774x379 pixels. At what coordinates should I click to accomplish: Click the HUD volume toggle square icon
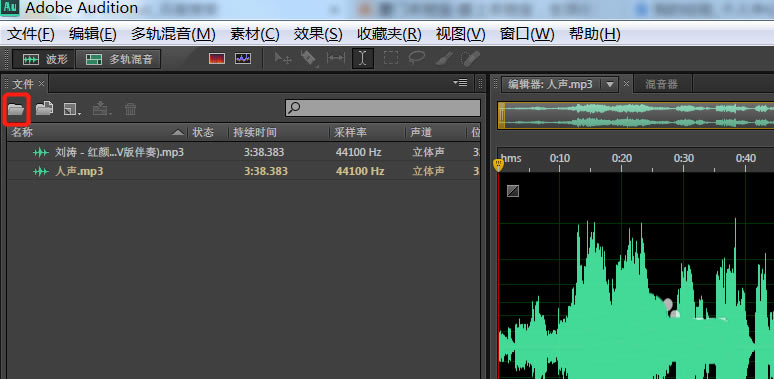(x=513, y=191)
